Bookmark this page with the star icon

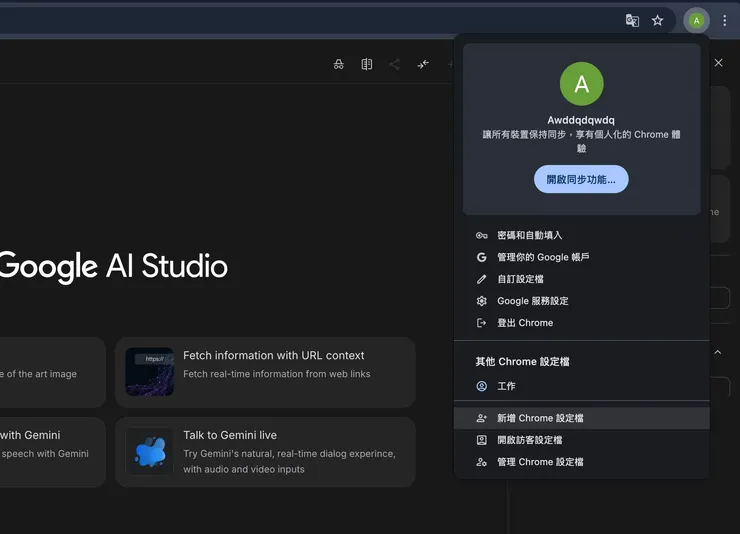coord(657,20)
